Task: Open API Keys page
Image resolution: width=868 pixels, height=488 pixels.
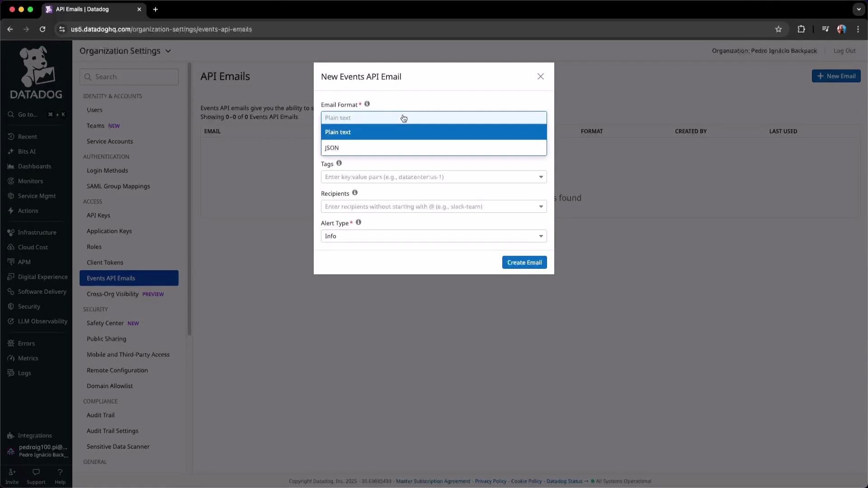Action: click(98, 216)
